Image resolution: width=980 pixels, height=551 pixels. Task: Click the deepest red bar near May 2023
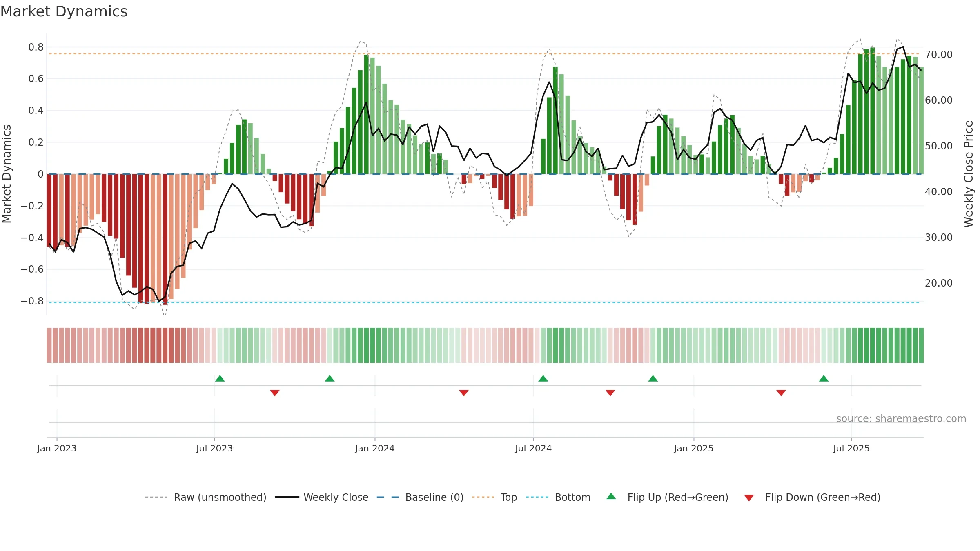pos(165,240)
